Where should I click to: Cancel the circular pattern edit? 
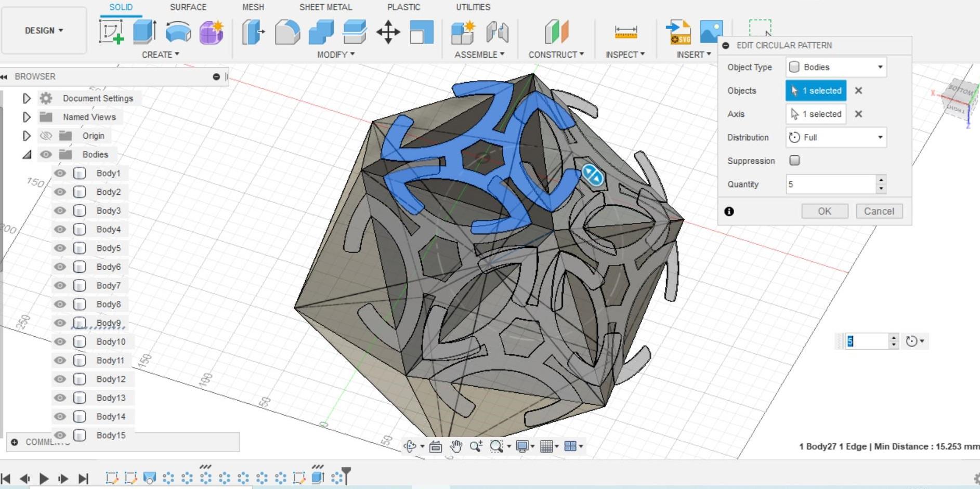(x=879, y=211)
